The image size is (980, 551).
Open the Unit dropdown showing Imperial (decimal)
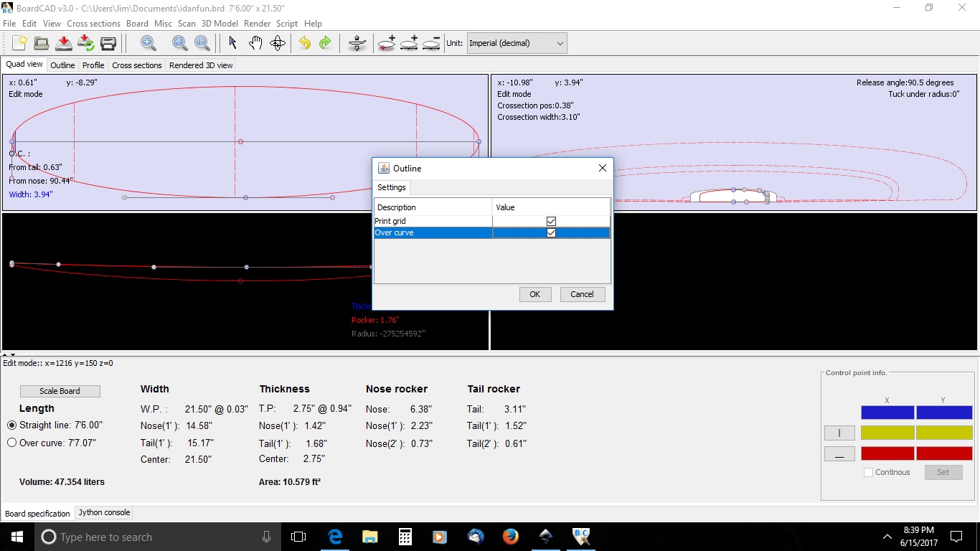click(517, 43)
